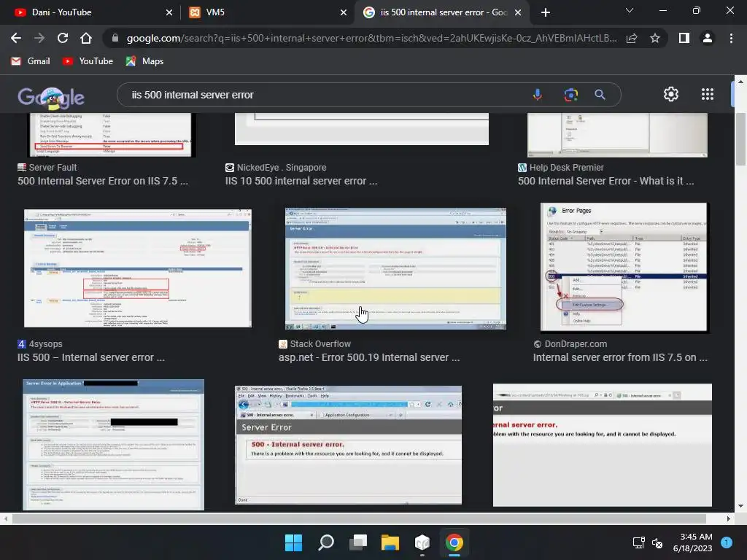Open Google quick settings gear

(x=671, y=94)
